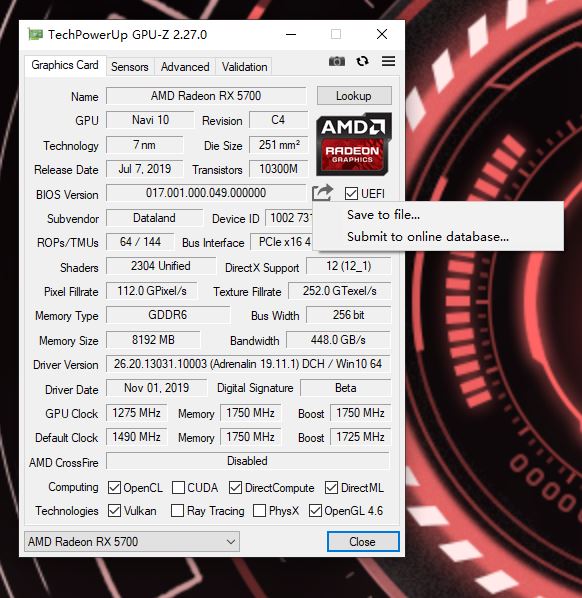Image resolution: width=582 pixels, height=598 pixels.
Task: Click the Bus Interface value PCIe x16
Action: [x=281, y=242]
